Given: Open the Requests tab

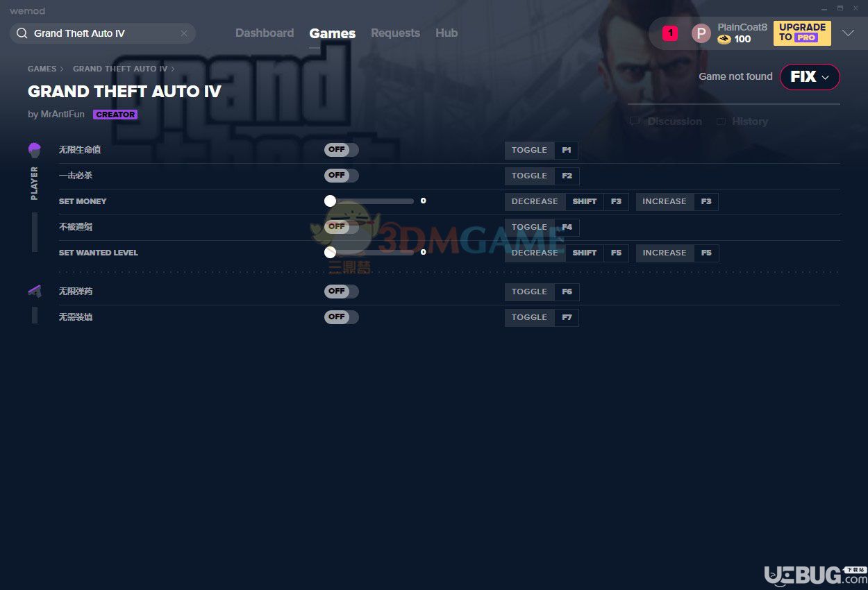Looking at the screenshot, I should [395, 33].
